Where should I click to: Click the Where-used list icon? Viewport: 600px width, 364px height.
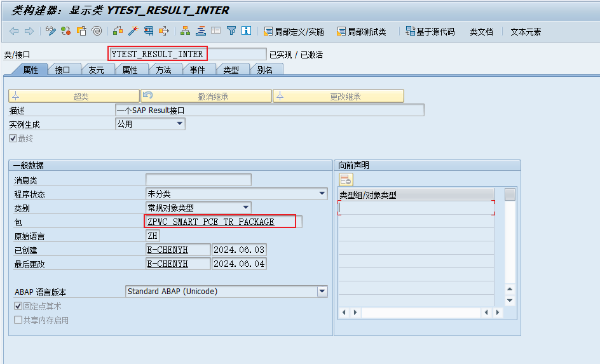coord(148,31)
